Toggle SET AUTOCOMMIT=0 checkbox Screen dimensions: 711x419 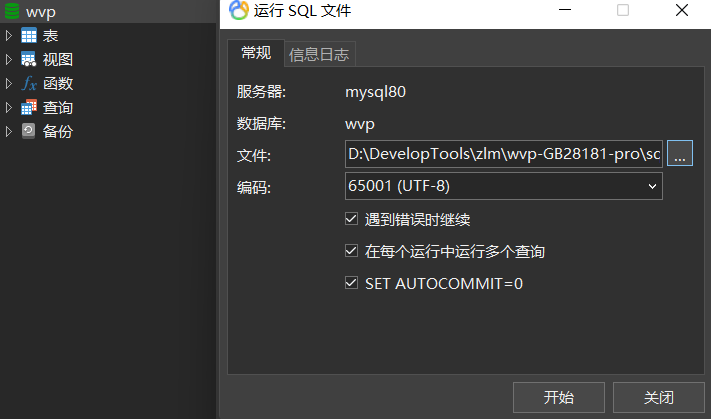click(351, 283)
